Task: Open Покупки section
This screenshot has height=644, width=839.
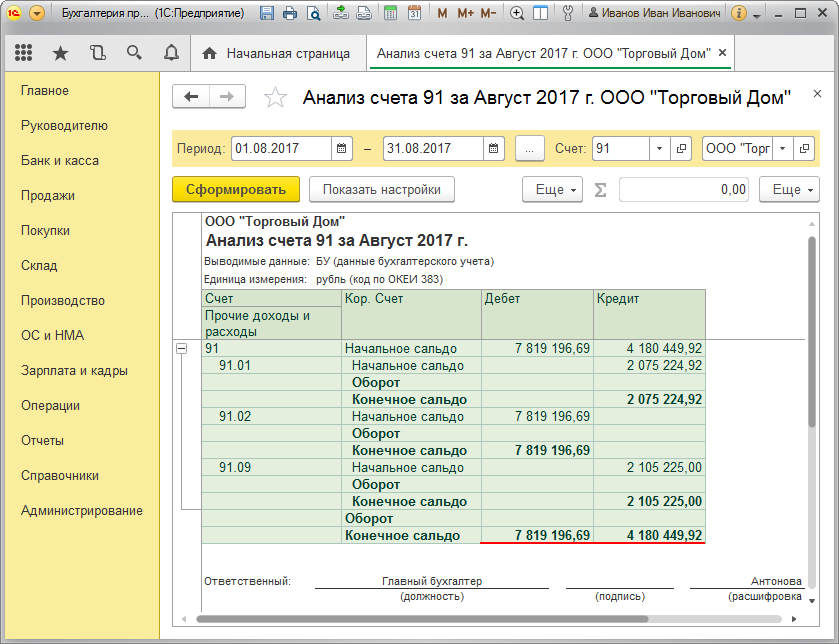Action: (45, 231)
